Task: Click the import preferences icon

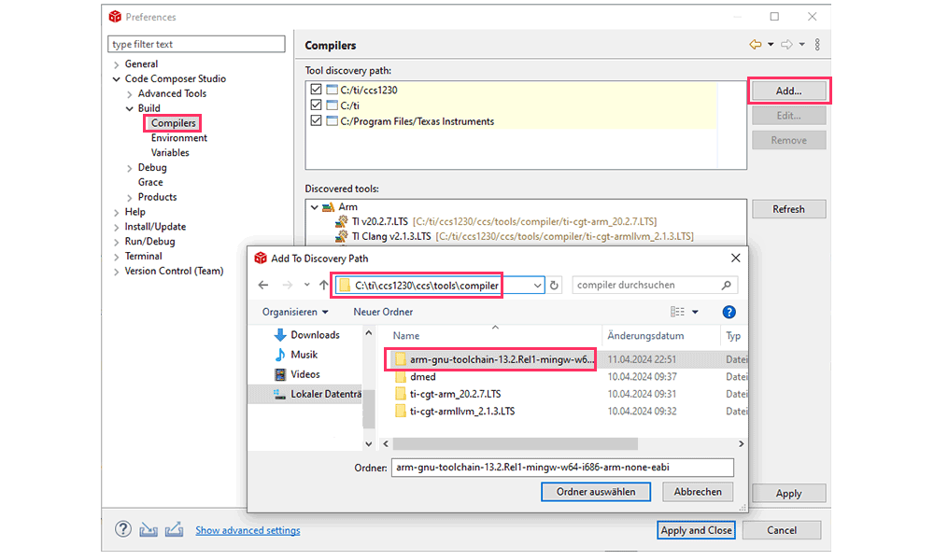Action: pos(149,529)
